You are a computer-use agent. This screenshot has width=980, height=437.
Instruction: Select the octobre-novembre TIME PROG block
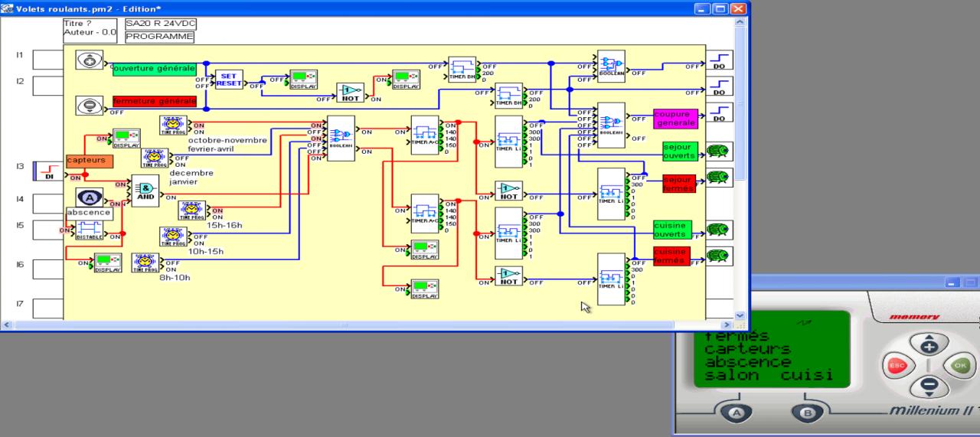click(x=174, y=126)
